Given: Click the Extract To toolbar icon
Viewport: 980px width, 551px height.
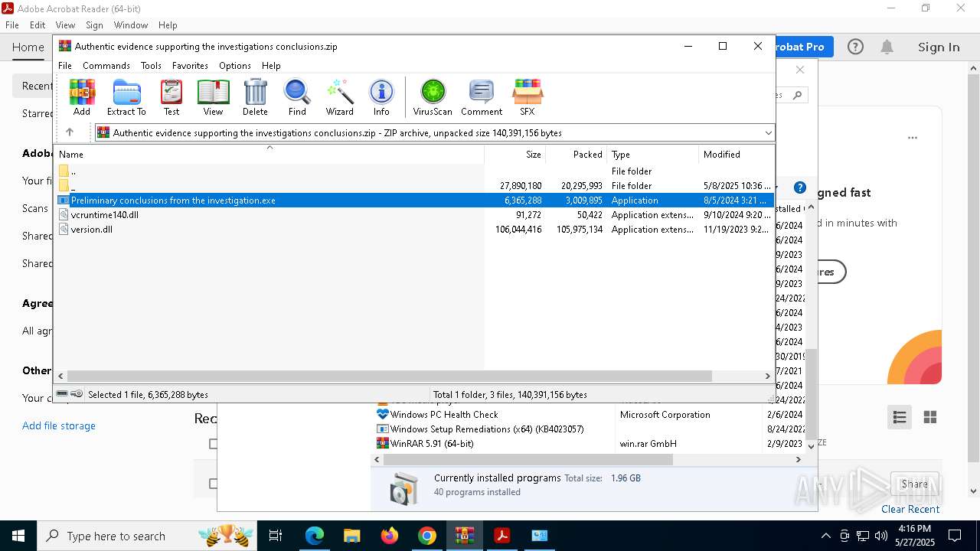Looking at the screenshot, I should pos(126,97).
